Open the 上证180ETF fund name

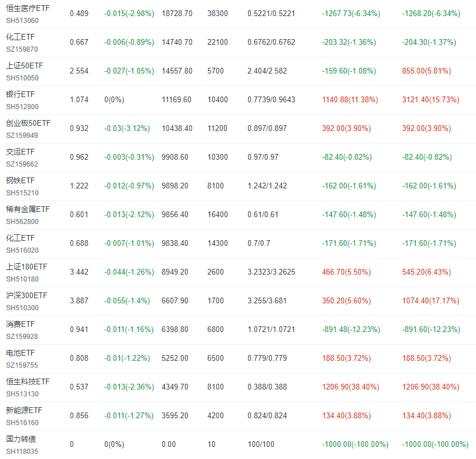(27, 267)
